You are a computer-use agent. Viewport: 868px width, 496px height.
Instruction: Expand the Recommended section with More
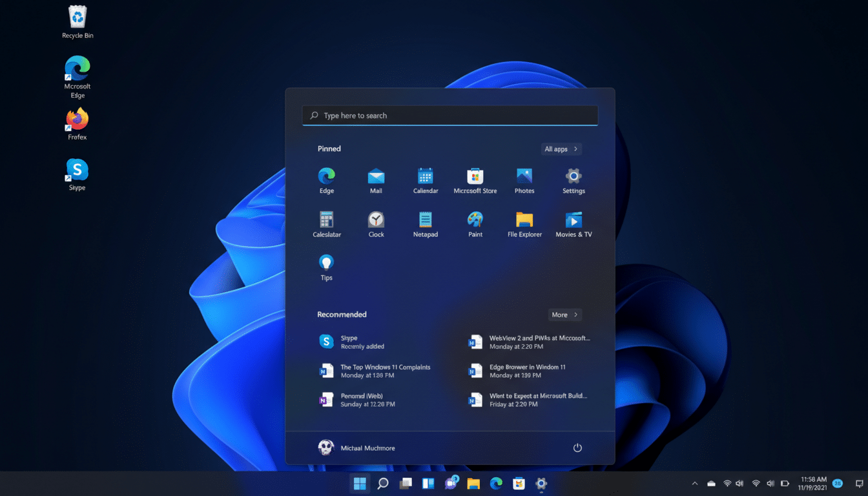coord(564,315)
